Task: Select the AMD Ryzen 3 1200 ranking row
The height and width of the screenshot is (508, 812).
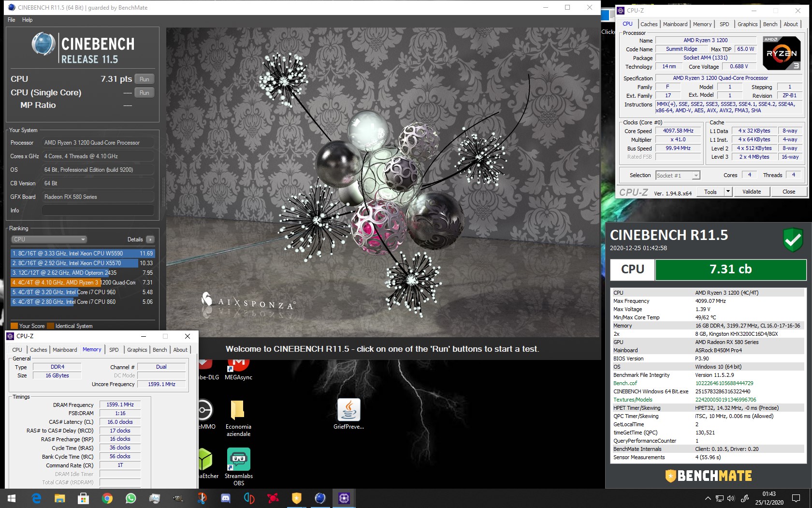Action: (83, 283)
